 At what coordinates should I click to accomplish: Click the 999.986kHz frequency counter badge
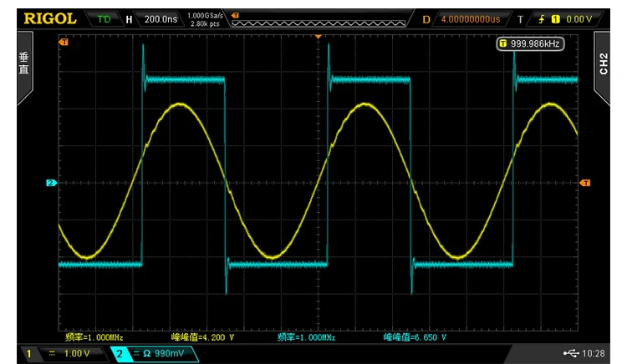click(x=530, y=43)
